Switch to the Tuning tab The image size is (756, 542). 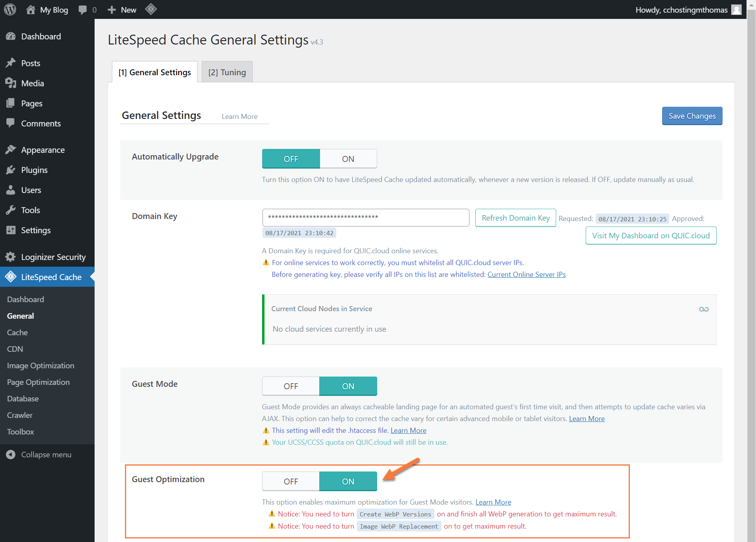227,72
